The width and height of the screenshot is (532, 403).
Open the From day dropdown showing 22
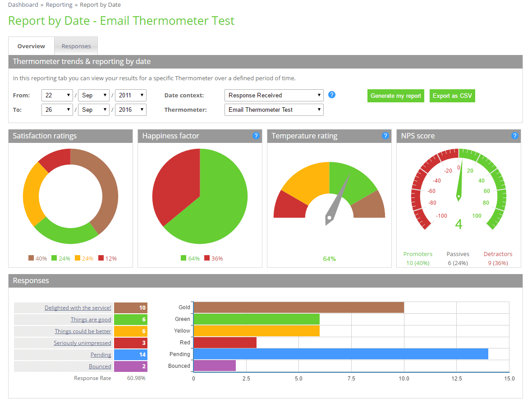[x=57, y=95]
